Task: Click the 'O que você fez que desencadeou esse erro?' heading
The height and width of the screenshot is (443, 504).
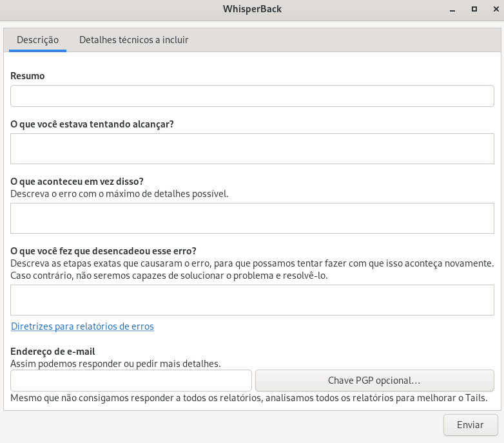Action: point(103,251)
